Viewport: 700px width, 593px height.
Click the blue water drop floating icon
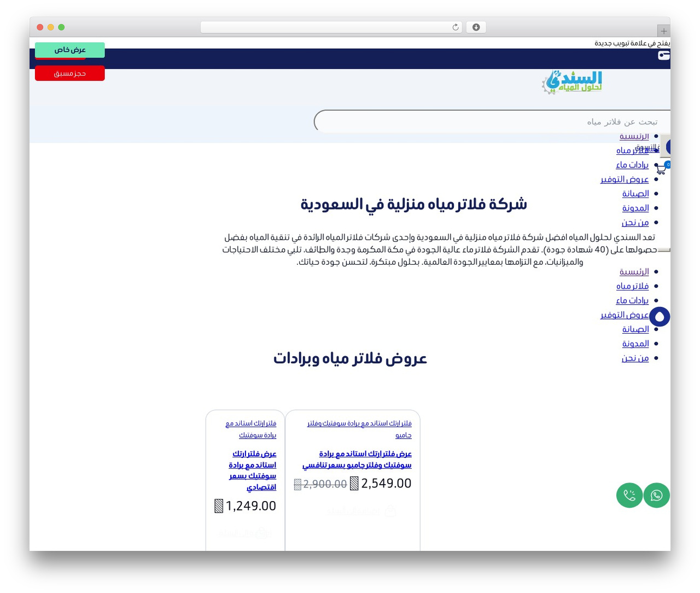click(660, 317)
